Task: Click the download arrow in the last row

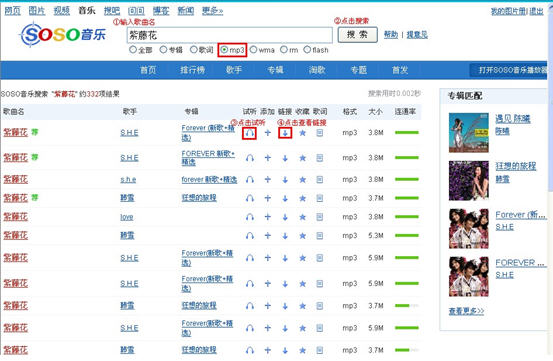Action: pyautogui.click(x=285, y=350)
